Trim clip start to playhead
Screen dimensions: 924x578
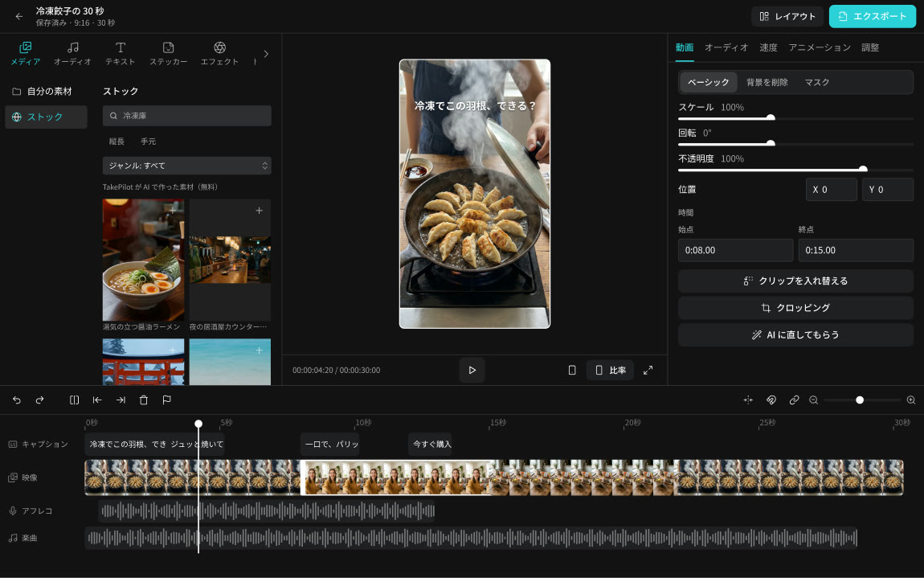coord(97,400)
